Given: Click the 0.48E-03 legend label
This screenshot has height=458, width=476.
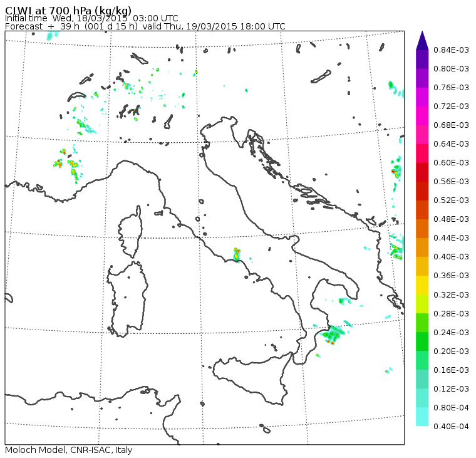Looking at the screenshot, I should coord(451,219).
